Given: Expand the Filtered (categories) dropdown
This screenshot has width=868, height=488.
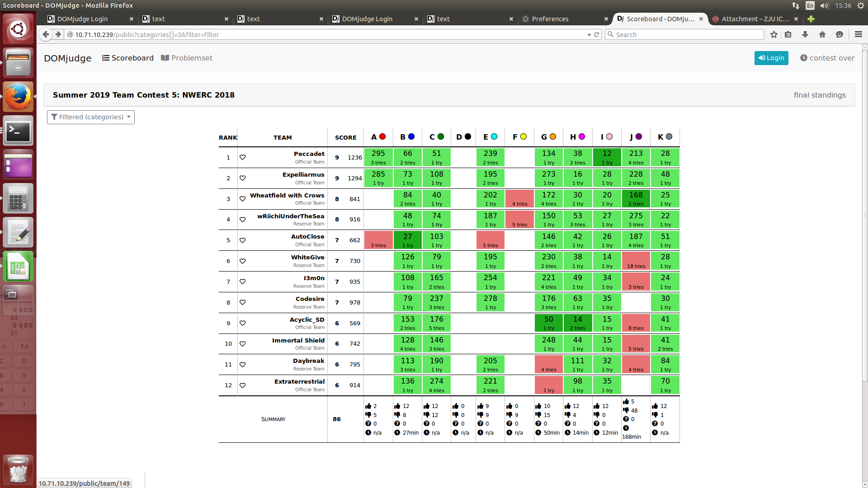Looking at the screenshot, I should [91, 117].
